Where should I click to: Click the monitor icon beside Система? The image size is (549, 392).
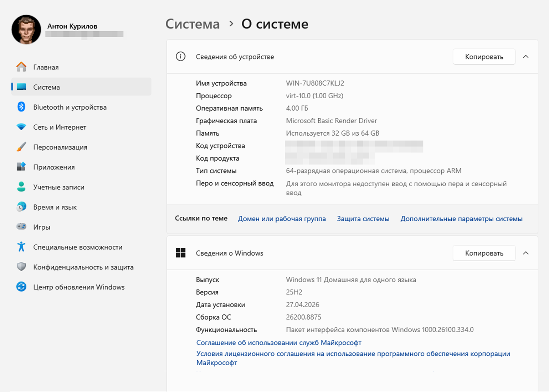(21, 87)
